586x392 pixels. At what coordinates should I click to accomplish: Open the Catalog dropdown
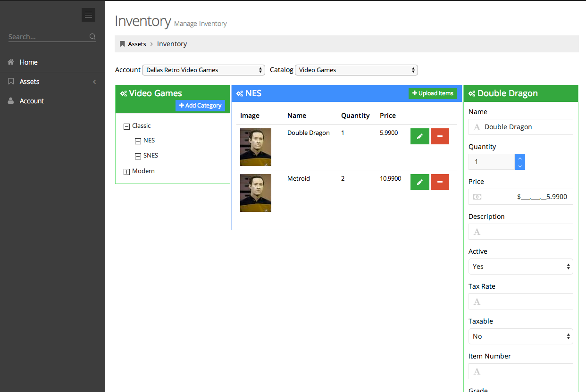(x=356, y=70)
